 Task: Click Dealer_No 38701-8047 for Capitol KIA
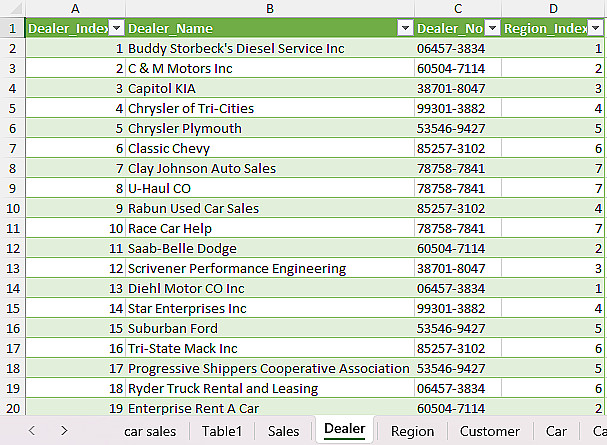coord(458,89)
